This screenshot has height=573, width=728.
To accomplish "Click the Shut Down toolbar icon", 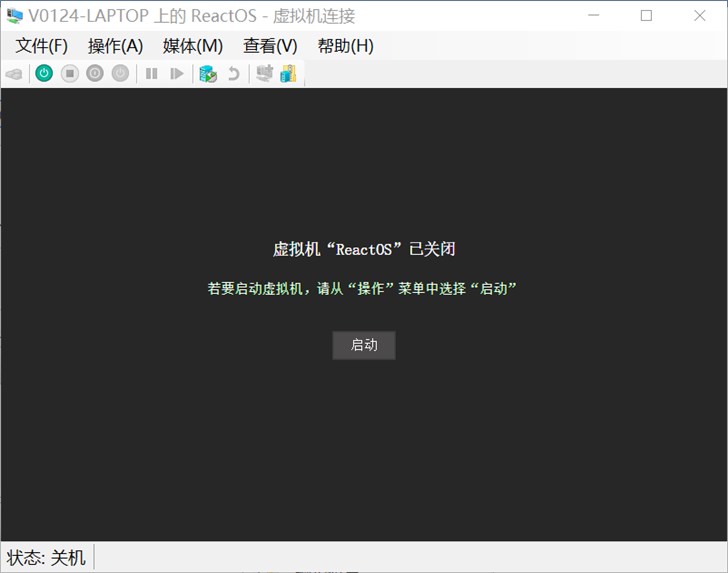I will pyautogui.click(x=95, y=73).
